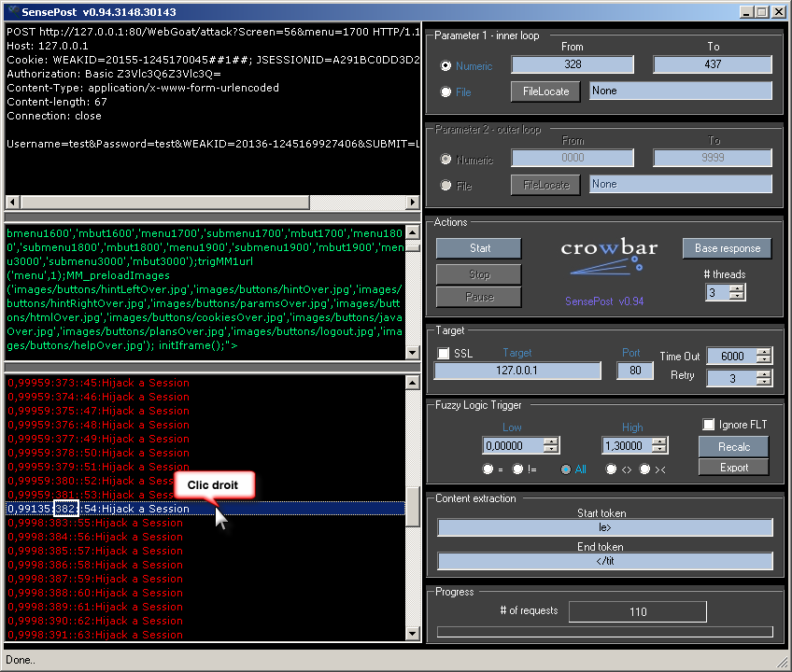Check the Ignore FLT option
The width and height of the screenshot is (792, 672).
(708, 425)
